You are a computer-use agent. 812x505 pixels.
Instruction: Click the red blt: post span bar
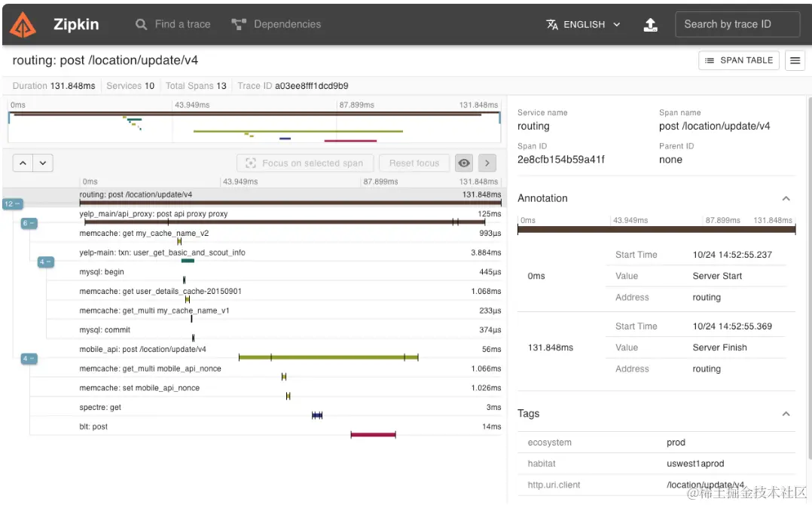pyautogui.click(x=374, y=435)
